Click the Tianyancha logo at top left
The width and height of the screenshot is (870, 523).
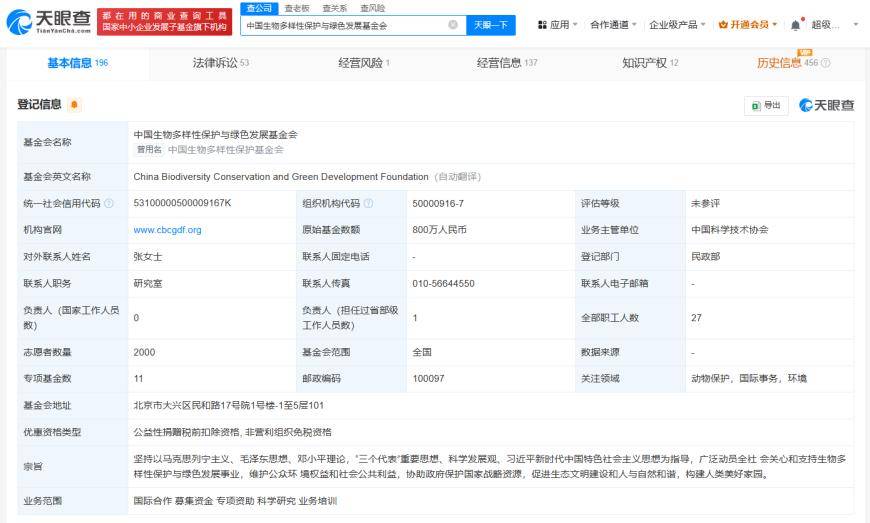tap(48, 22)
